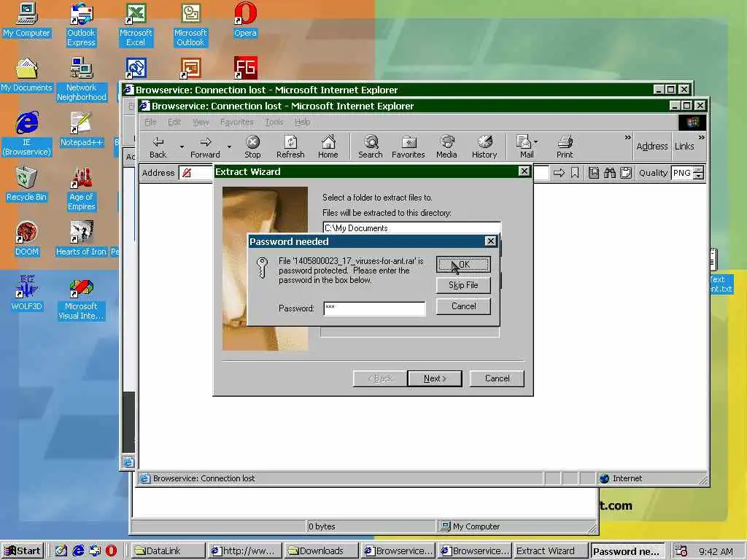Open the Favorites toolbar icon
747x560 pixels.
[x=409, y=147]
